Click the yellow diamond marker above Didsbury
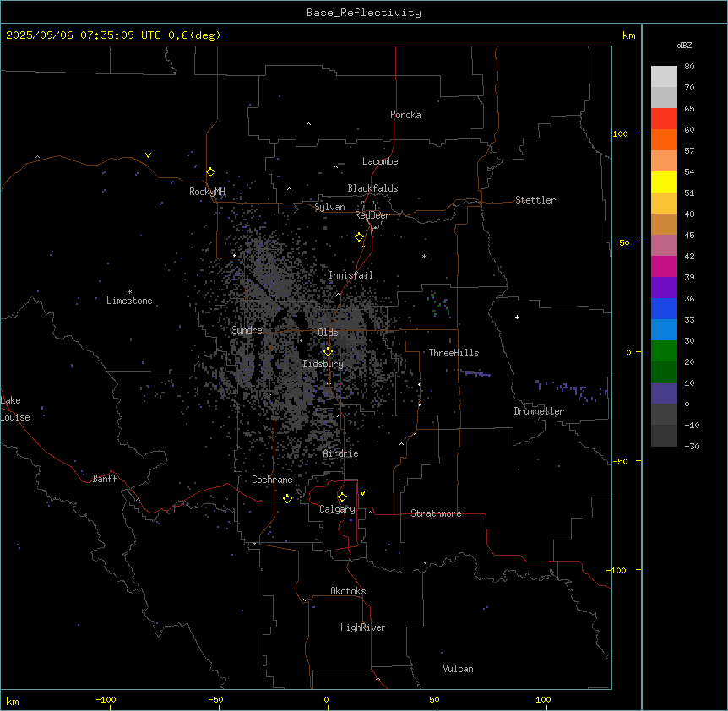This screenshot has height=711, width=728. pyautogui.click(x=328, y=352)
